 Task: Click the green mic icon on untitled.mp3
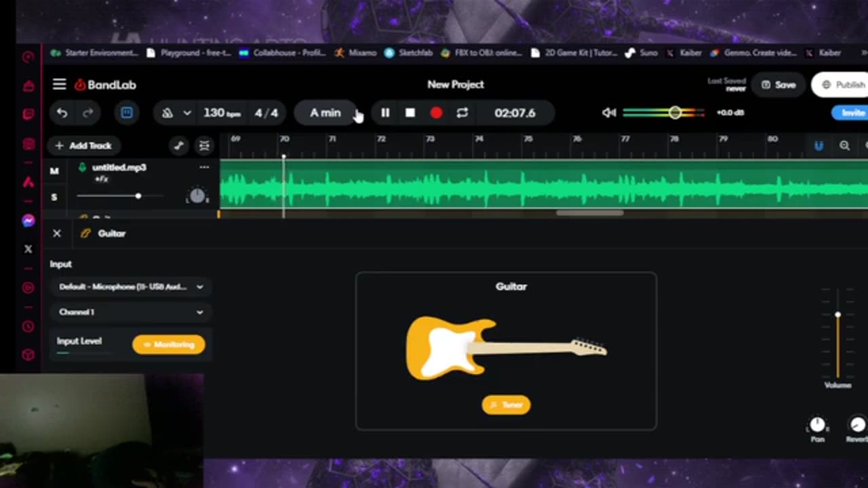point(82,167)
